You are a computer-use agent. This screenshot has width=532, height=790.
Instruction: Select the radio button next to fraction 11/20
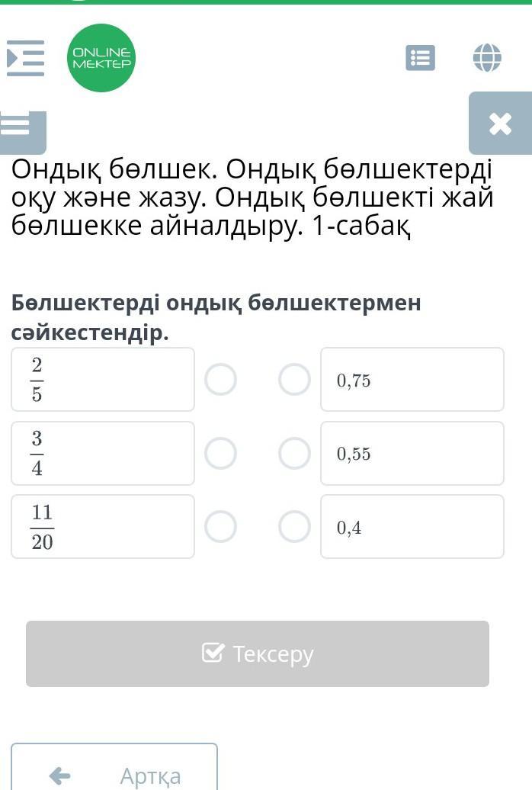point(221,526)
